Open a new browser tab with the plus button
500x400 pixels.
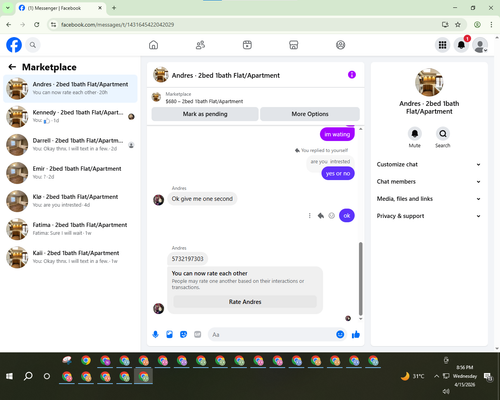pos(114,8)
